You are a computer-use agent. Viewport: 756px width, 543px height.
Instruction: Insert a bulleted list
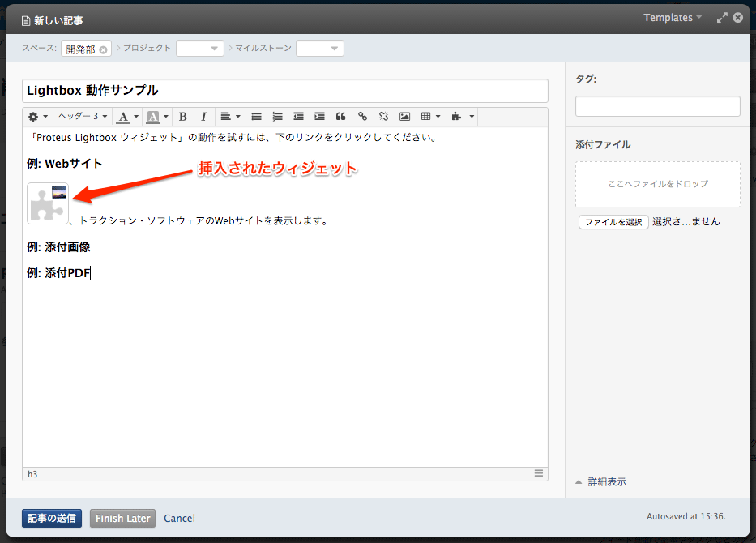click(257, 117)
